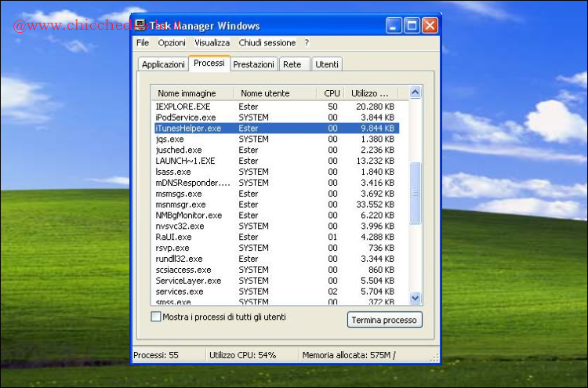Image resolution: width=588 pixels, height=388 pixels.
Task: Click the Task Manager title bar icon
Action: coord(140,25)
